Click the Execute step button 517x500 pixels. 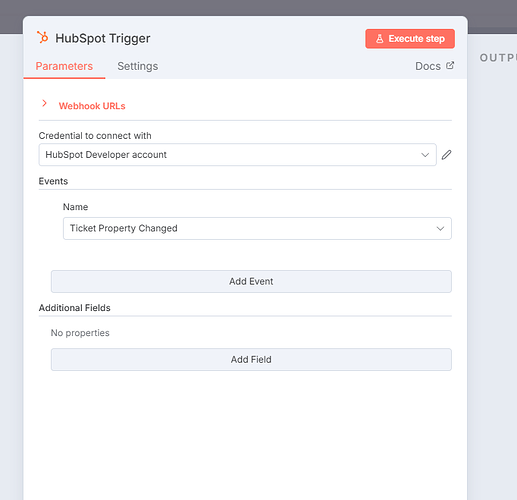tap(410, 39)
